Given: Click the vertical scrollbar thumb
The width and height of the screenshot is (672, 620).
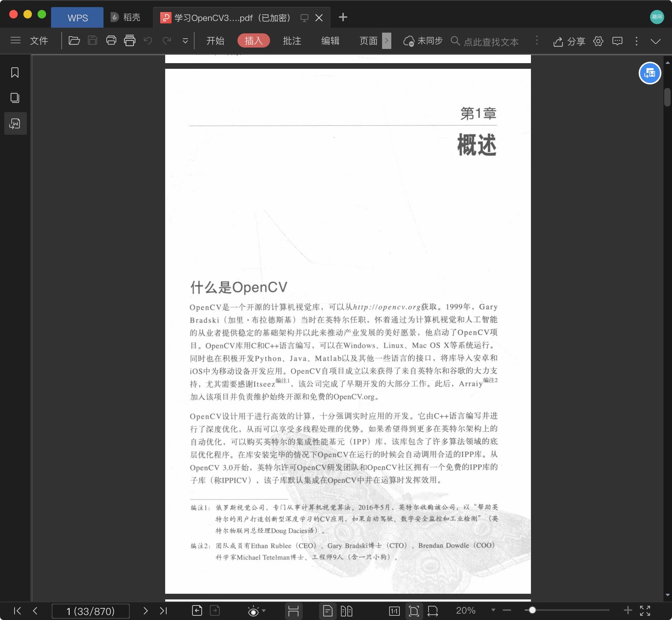Looking at the screenshot, I should coord(667,97).
